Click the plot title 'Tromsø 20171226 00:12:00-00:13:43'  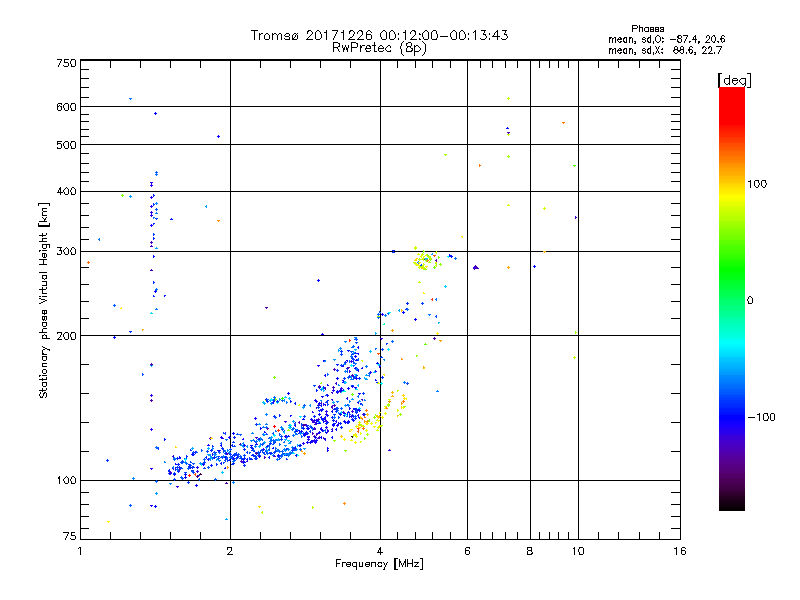point(379,35)
